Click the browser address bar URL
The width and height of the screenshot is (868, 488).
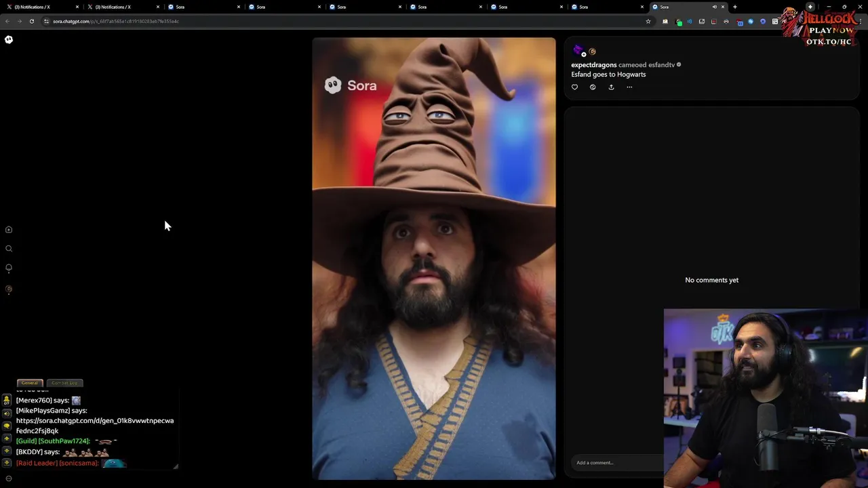pos(116,21)
